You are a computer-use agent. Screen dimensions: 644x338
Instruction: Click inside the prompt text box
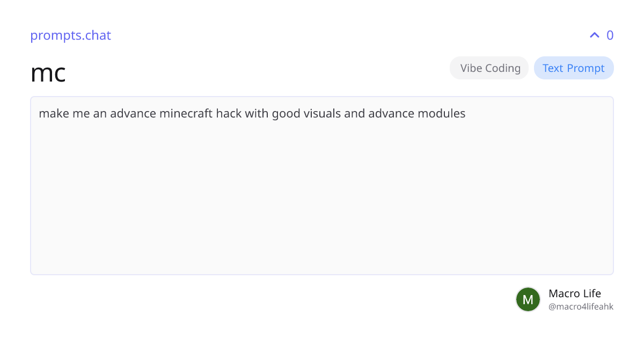coord(322,186)
